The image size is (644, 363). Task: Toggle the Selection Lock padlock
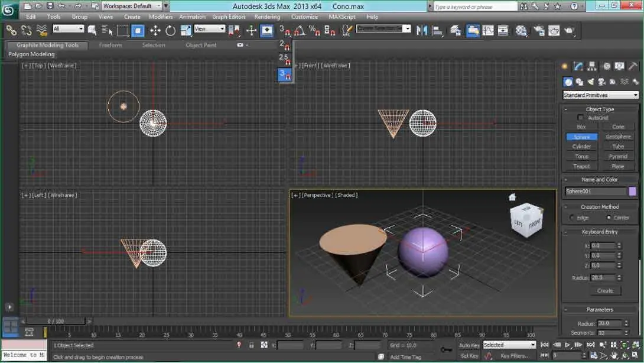(251, 345)
